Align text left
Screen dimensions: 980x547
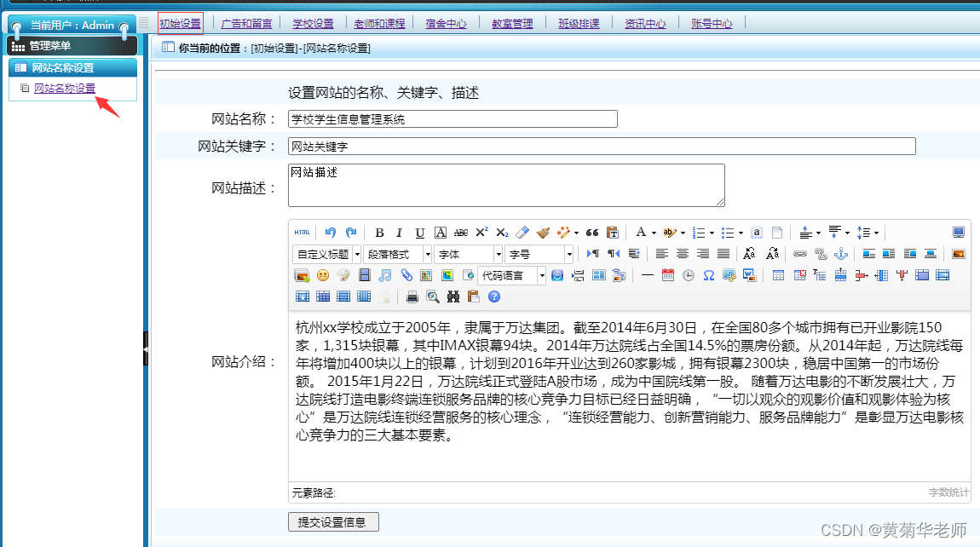(x=662, y=254)
